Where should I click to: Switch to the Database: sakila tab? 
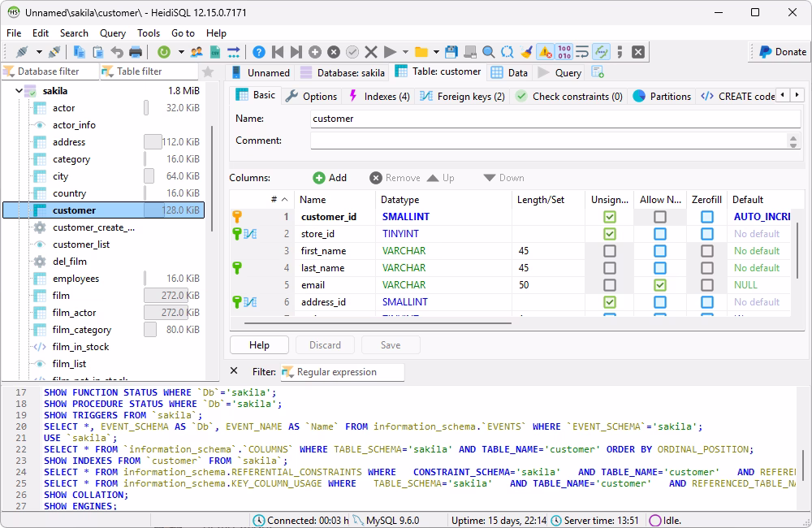(x=343, y=72)
